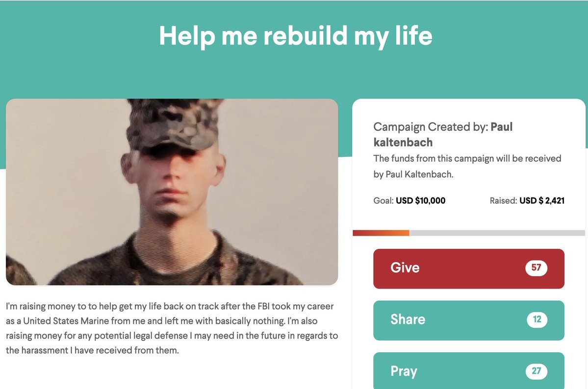Click the 12 count badge on Share
Screen dimensions: 588x389
point(537,319)
